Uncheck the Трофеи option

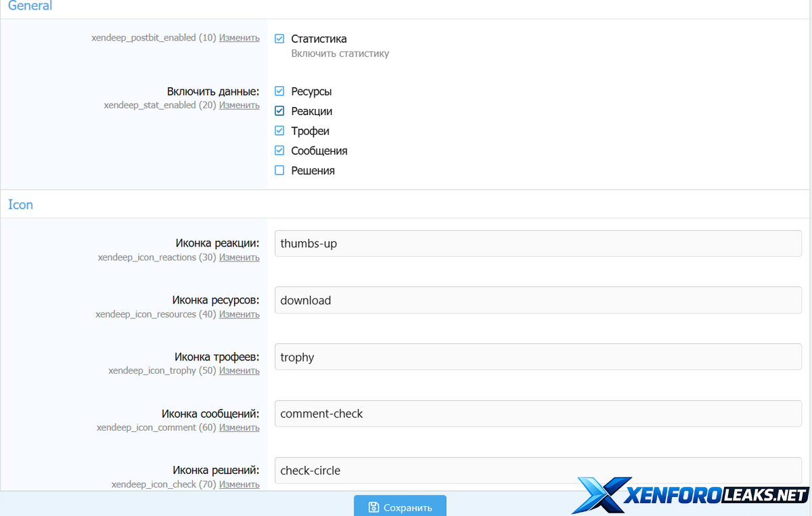279,131
